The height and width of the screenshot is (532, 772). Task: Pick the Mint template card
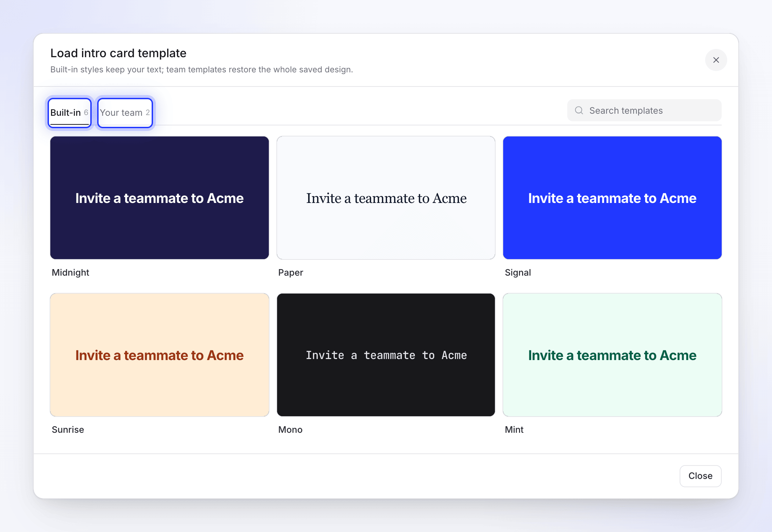pyautogui.click(x=612, y=355)
